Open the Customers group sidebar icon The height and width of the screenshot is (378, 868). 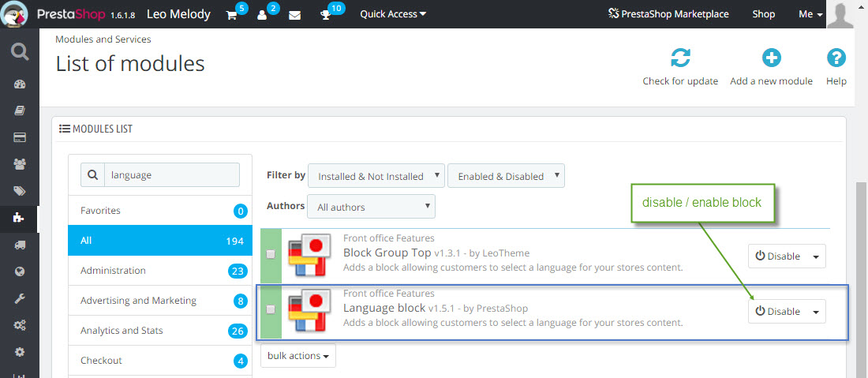pyautogui.click(x=20, y=164)
